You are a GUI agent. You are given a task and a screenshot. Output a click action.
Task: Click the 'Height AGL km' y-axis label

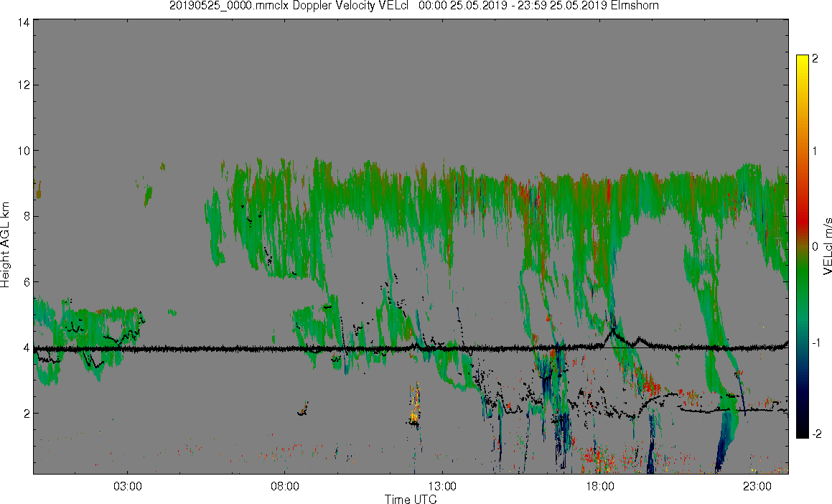click(x=5, y=245)
